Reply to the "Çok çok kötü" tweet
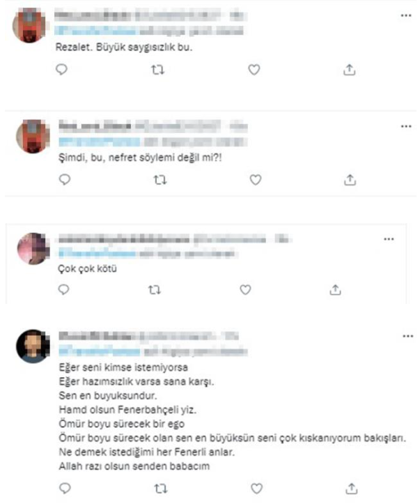Image resolution: width=420 pixels, height=504 pixels. coord(63,289)
